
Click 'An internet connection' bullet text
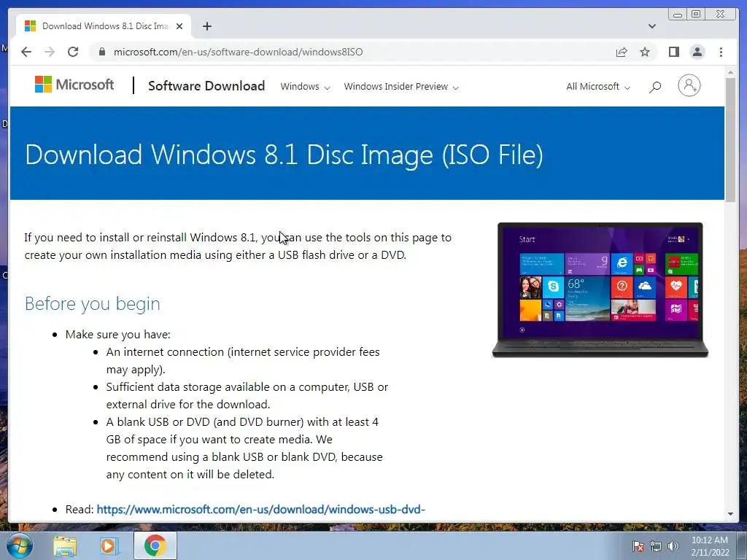pos(243,360)
